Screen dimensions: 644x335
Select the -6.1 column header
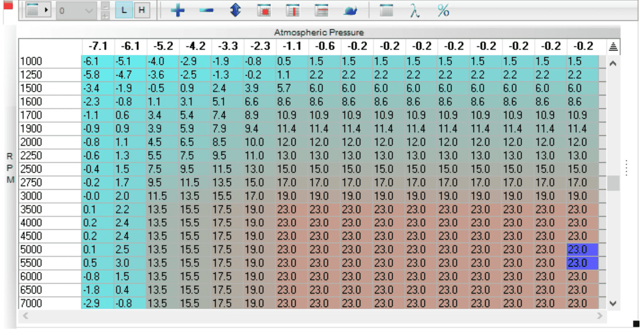pos(131,46)
